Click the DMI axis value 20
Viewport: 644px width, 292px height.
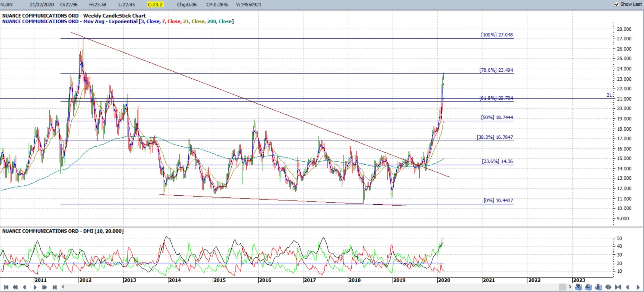point(620,263)
